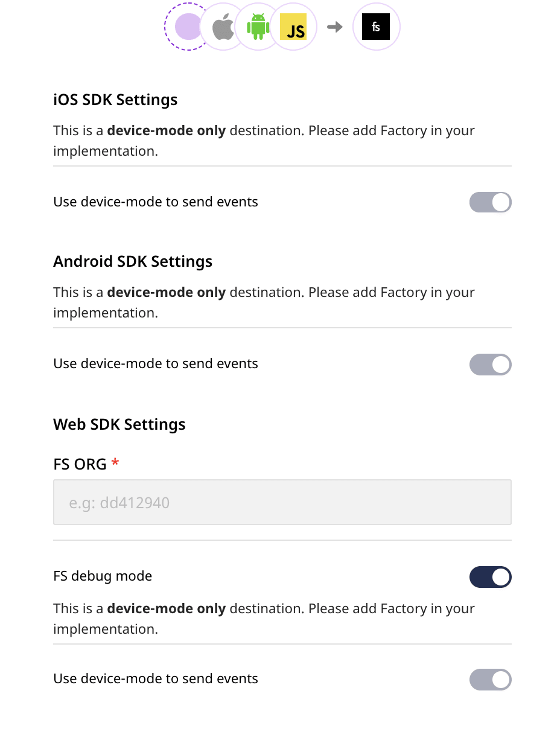Select the Android robot platform icon
The width and height of the screenshot is (560, 746).
click(258, 27)
